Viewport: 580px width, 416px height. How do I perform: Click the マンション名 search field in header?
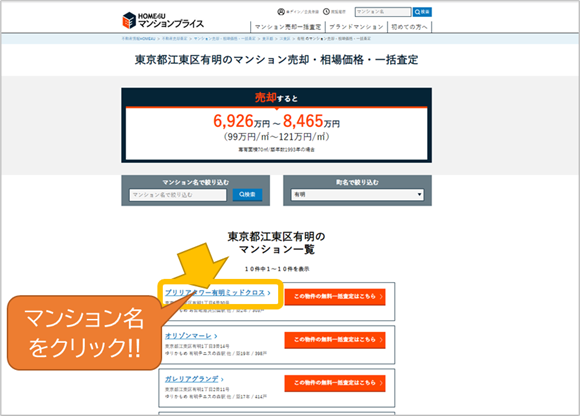383,12
